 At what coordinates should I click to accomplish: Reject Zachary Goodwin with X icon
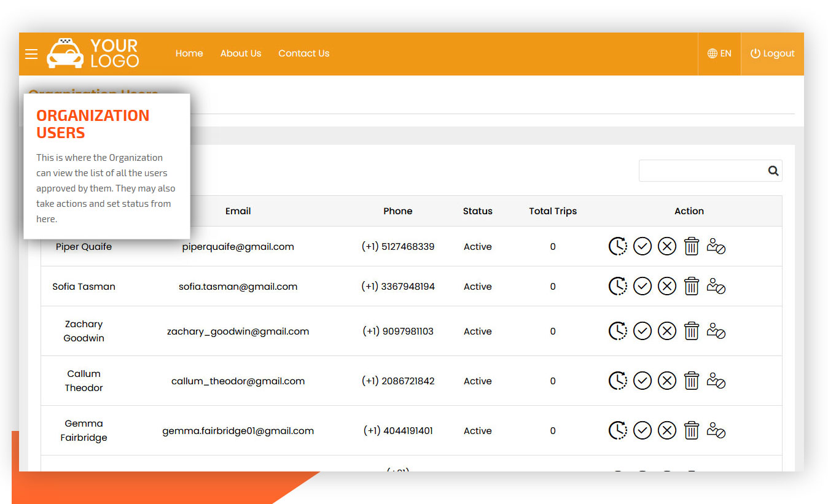coord(667,331)
